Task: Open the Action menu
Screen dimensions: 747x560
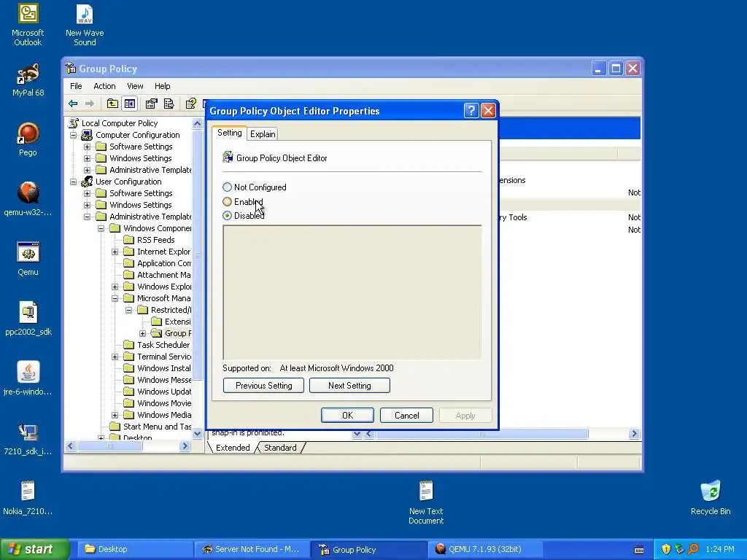Action: pos(104,86)
